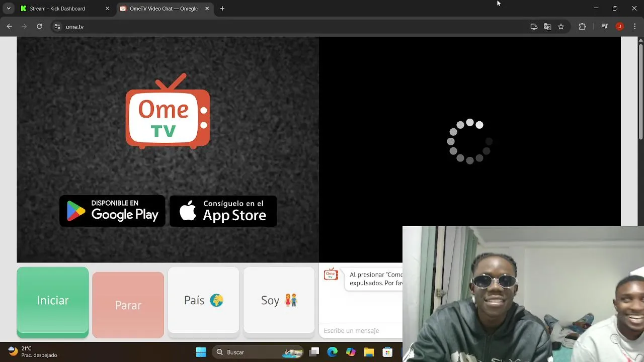Open the profile avatar J
Image resolution: width=644 pixels, height=362 pixels.
620,27
